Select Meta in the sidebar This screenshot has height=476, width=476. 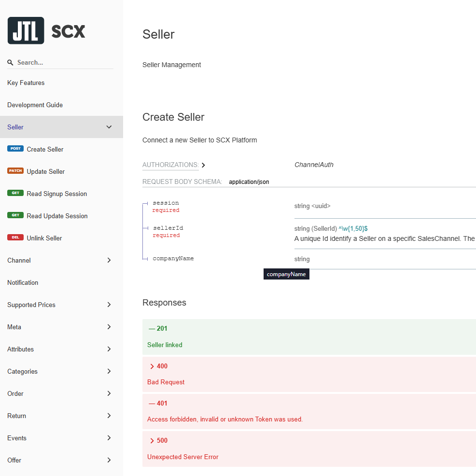pos(14,327)
